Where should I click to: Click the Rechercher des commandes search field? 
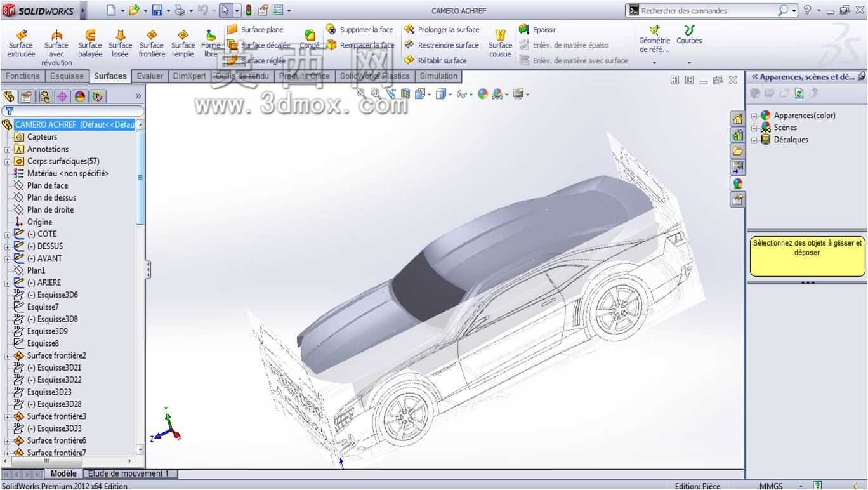[708, 10]
